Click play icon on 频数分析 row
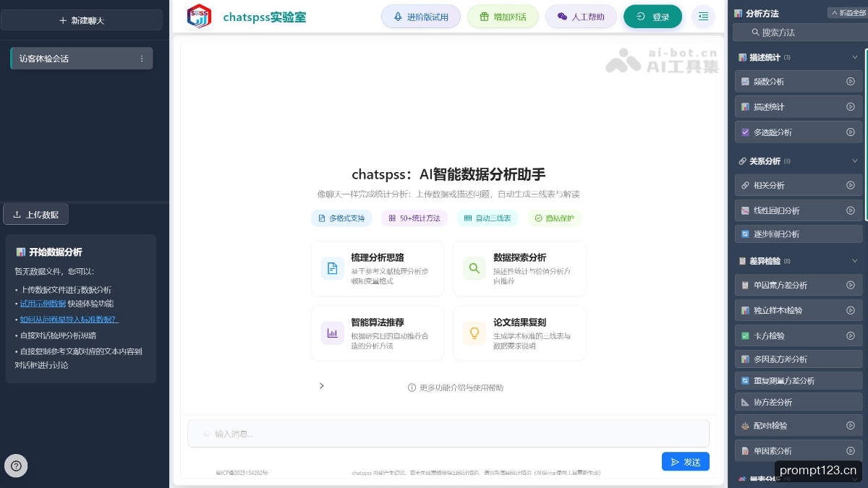This screenshot has width=868, height=488. tap(851, 82)
